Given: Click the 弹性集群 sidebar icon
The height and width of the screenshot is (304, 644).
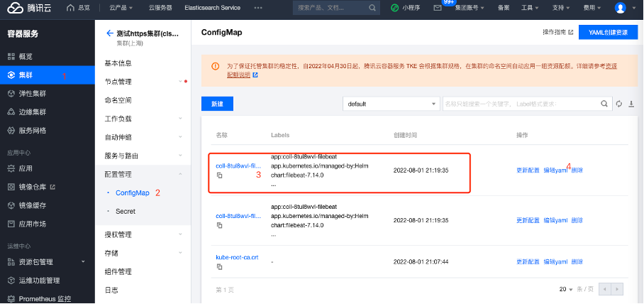Looking at the screenshot, I should [x=11, y=94].
